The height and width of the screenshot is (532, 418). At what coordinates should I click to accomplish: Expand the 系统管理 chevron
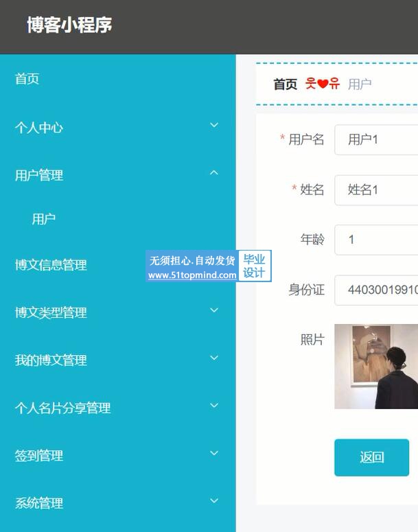(214, 500)
